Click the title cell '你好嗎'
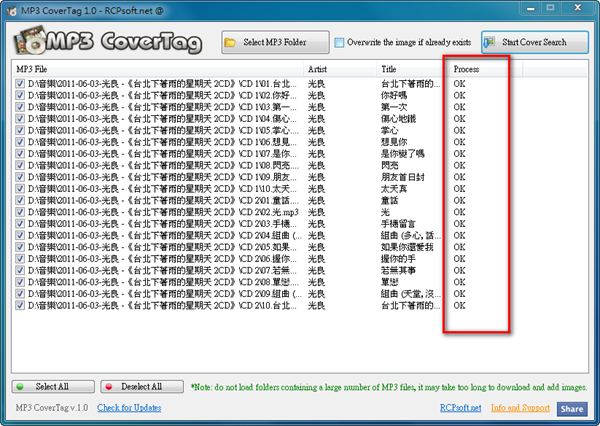The width and height of the screenshot is (600, 426). pyautogui.click(x=394, y=95)
